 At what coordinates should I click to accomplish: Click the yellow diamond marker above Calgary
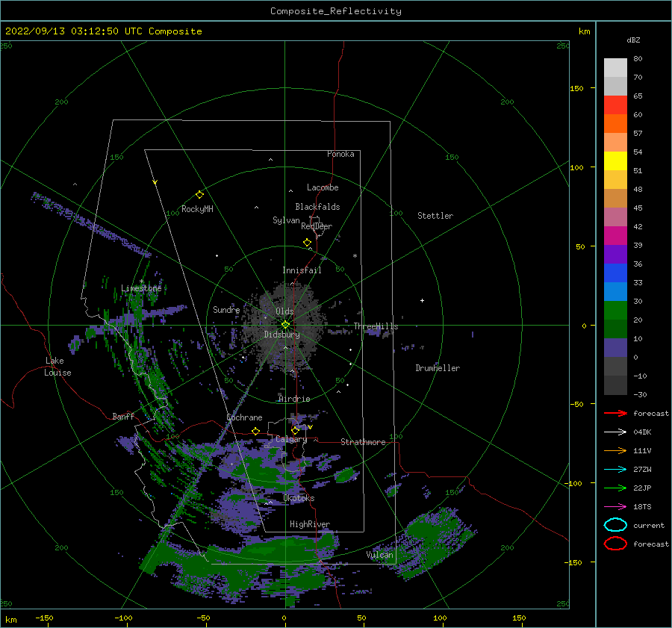point(295,430)
